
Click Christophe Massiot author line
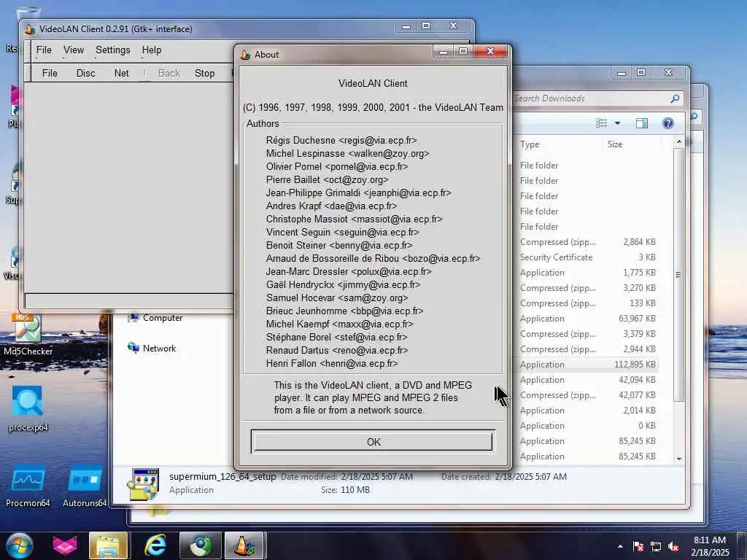[x=354, y=219]
